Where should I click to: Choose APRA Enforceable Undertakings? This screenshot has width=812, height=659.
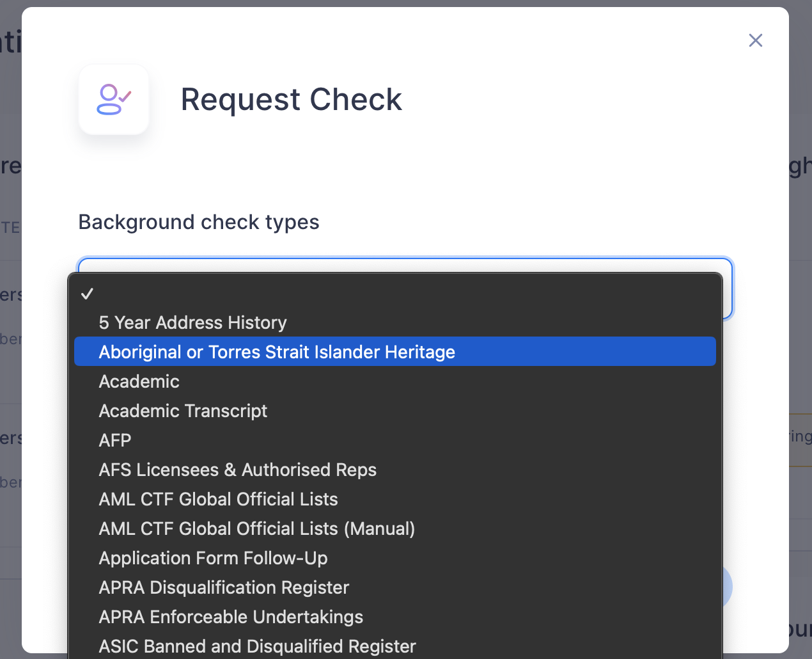(x=231, y=617)
